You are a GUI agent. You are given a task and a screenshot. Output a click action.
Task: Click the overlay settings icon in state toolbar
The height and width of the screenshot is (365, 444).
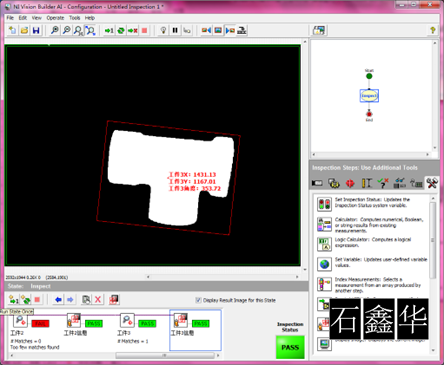114,300
